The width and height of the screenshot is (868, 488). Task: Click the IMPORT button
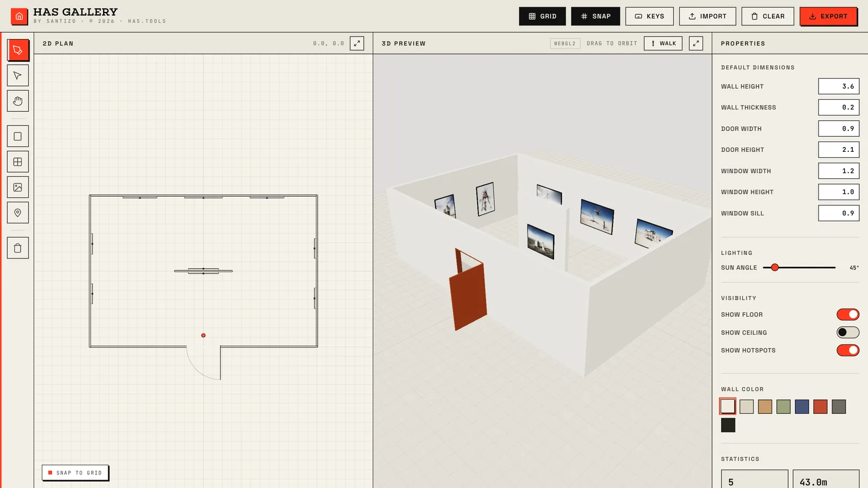click(x=707, y=16)
